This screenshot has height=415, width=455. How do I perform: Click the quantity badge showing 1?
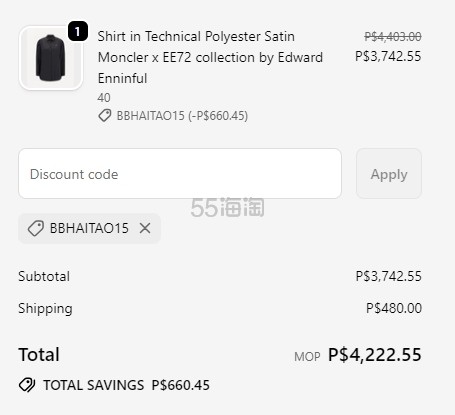click(x=78, y=31)
